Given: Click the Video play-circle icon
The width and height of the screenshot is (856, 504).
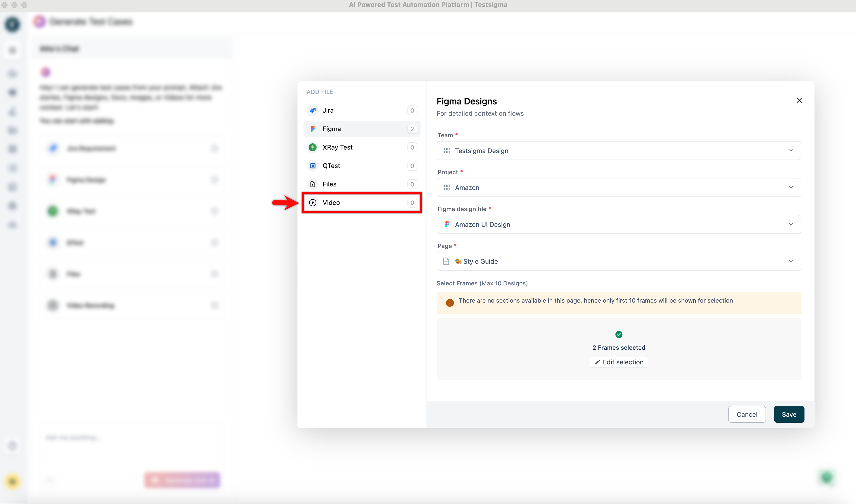Looking at the screenshot, I should (x=313, y=202).
